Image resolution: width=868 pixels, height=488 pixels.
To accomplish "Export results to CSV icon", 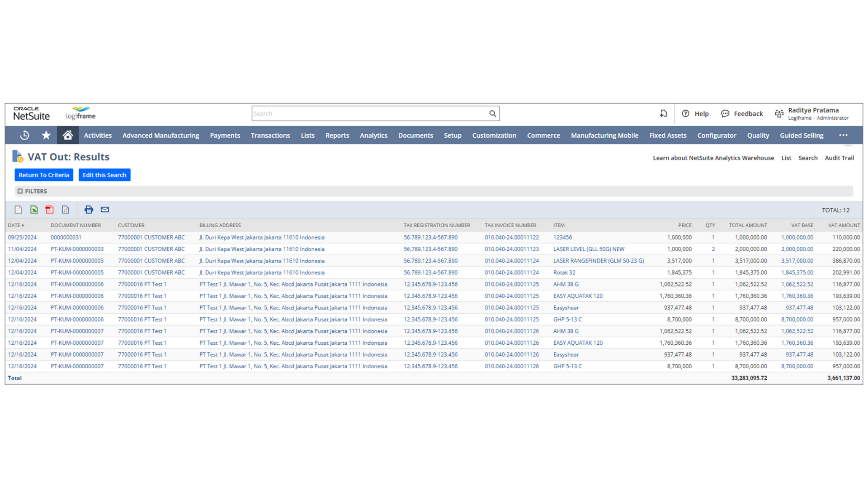I will [18, 210].
